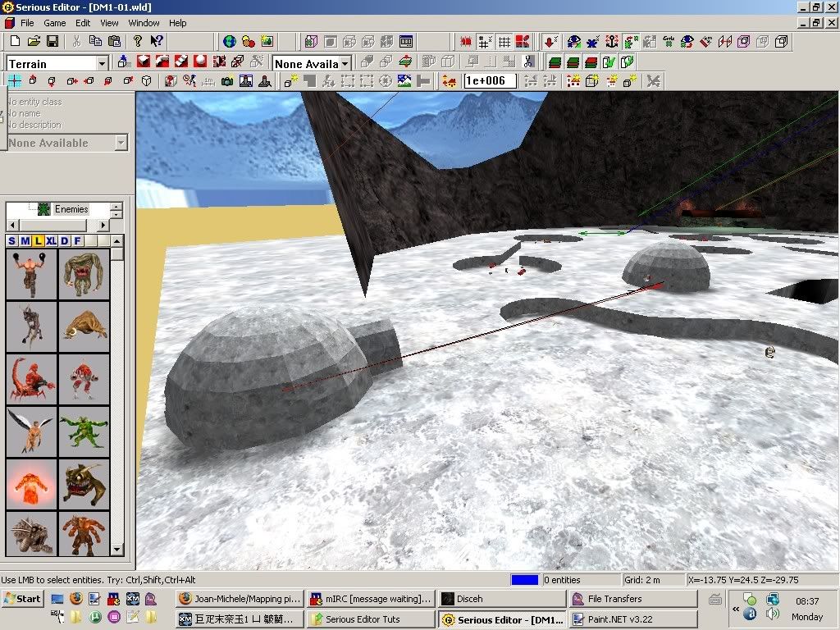The image size is (840, 630).
Task: Click the 1e+006 input field
Action: 490,81
